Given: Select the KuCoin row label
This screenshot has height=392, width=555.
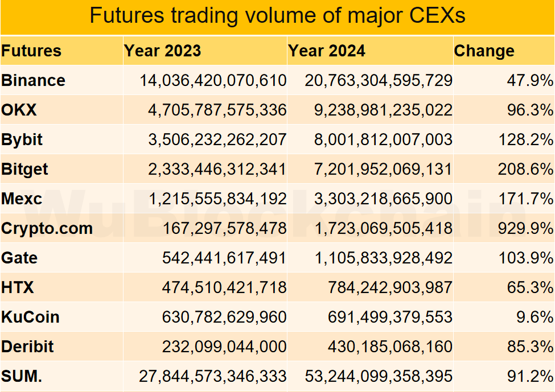Looking at the screenshot, I should [30, 317].
